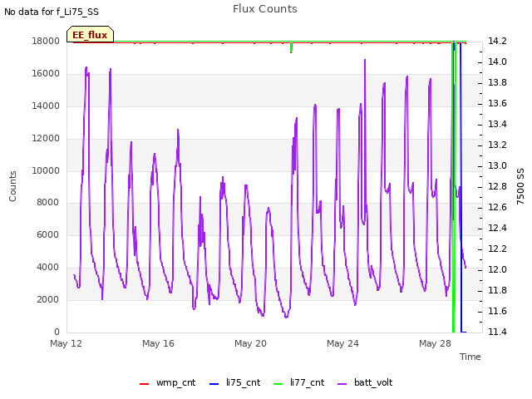Click the Time x-axis label
Screen dimensions: 532x399
470,357
